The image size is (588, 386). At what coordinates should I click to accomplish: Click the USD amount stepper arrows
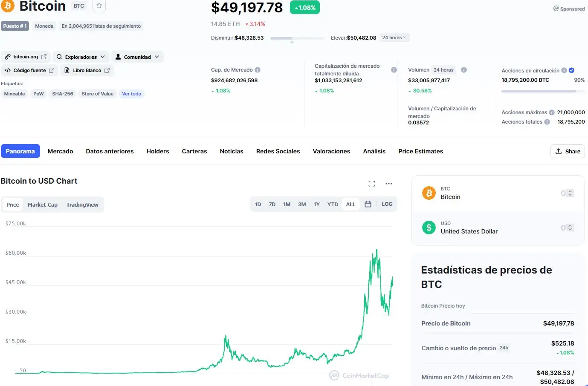[x=570, y=228]
